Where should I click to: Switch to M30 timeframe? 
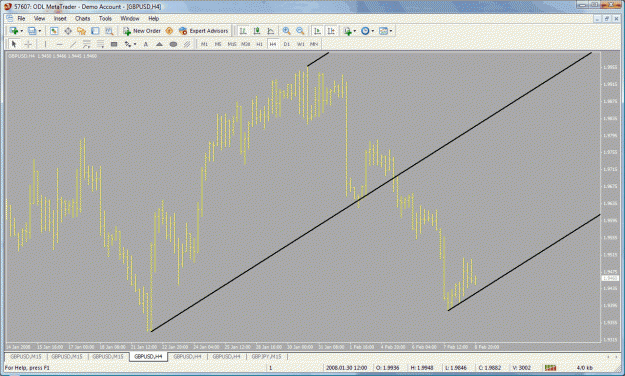click(x=246, y=44)
